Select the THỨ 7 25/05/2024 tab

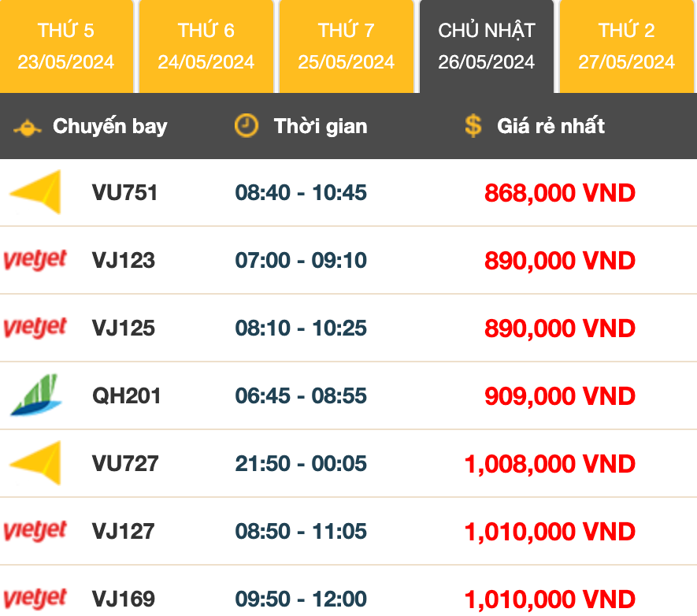pyautogui.click(x=347, y=46)
